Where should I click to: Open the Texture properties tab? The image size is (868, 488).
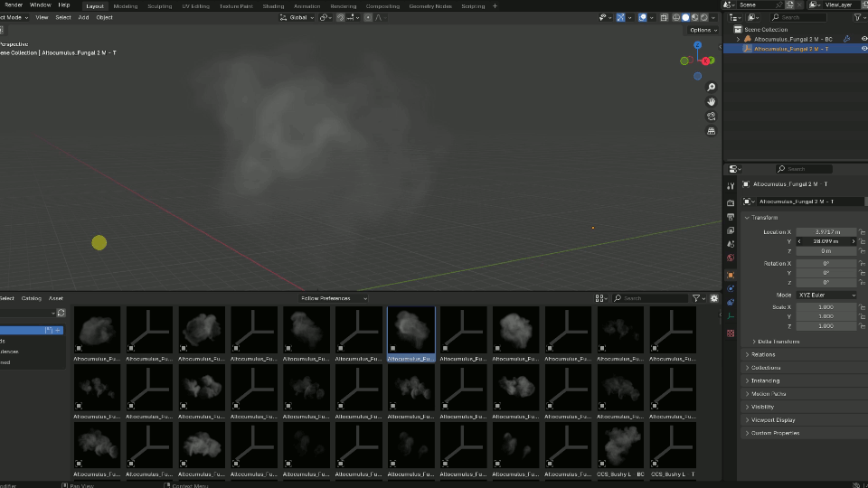[731, 333]
